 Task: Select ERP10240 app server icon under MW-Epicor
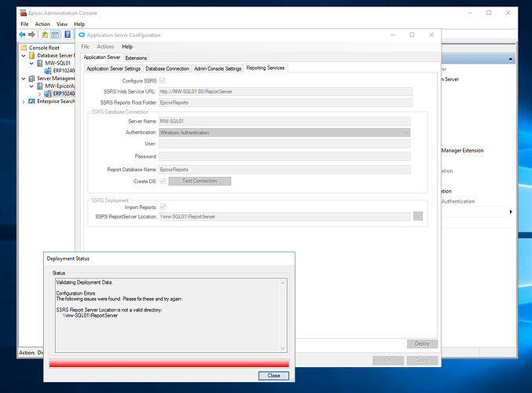pyautogui.click(x=48, y=94)
